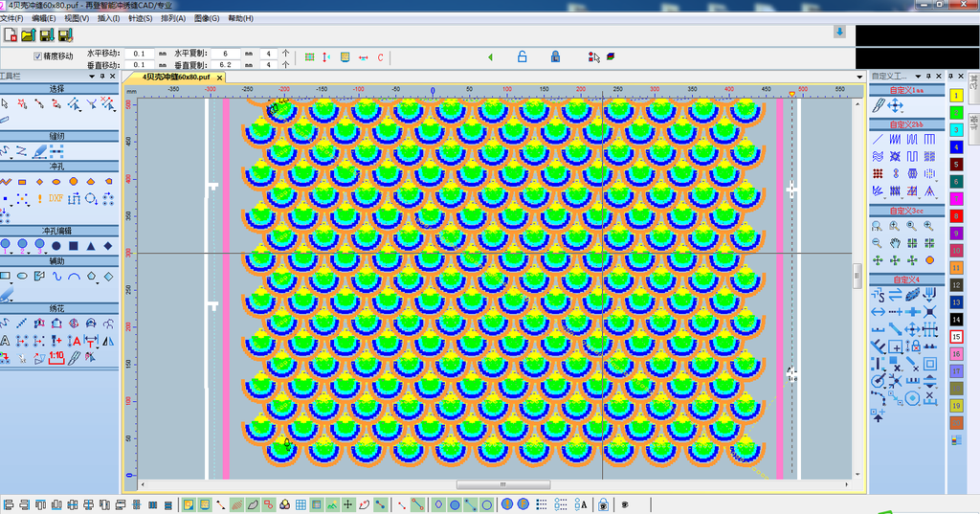
Task: Pin the 工具栏 panel
Action: (x=102, y=76)
